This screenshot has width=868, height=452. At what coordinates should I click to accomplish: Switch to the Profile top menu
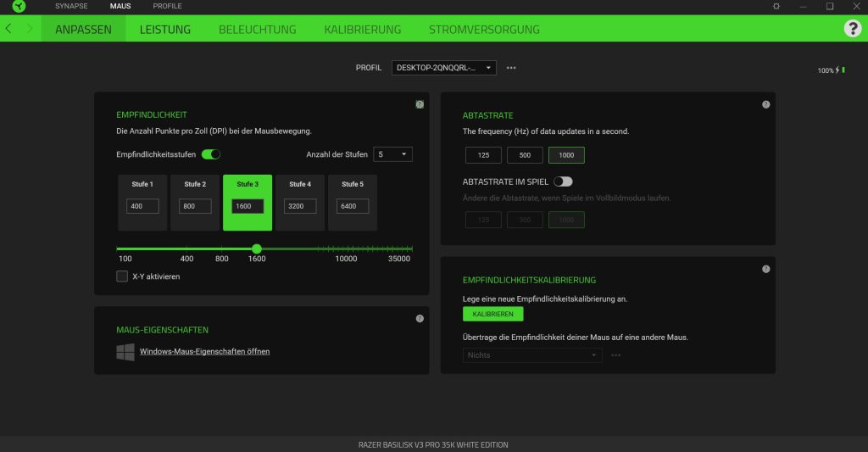click(x=167, y=6)
